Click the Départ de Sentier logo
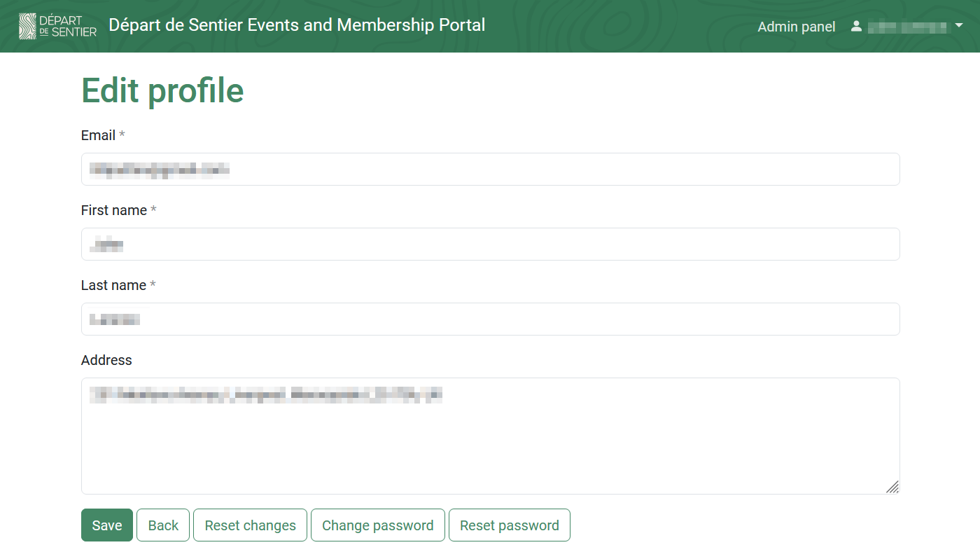 pyautogui.click(x=57, y=26)
